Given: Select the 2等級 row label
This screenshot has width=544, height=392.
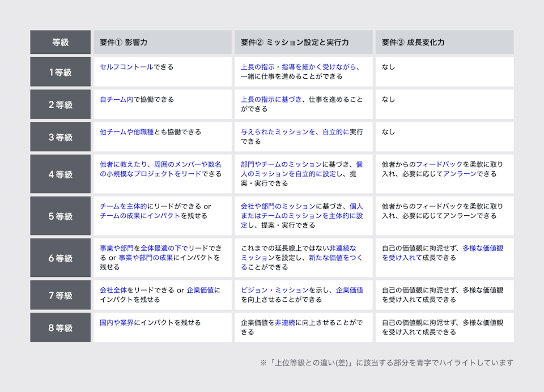Looking at the screenshot, I should pyautogui.click(x=60, y=104).
